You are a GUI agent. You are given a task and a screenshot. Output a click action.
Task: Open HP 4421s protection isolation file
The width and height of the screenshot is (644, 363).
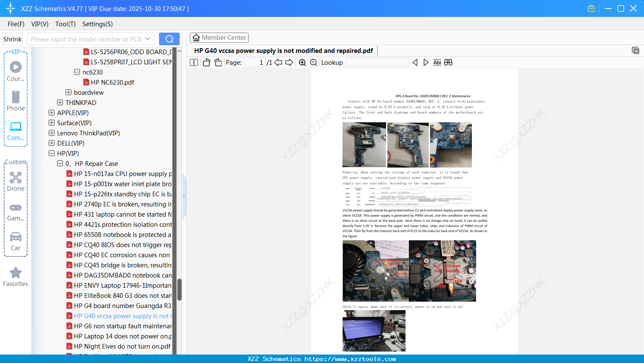[x=119, y=224]
